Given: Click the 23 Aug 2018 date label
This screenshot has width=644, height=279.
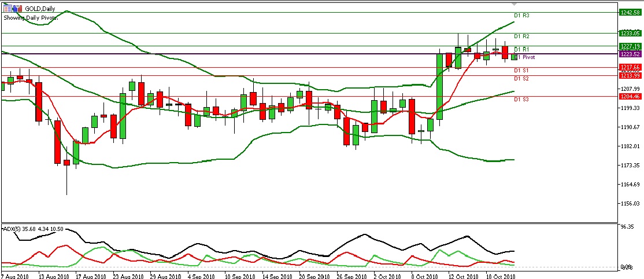Looking at the screenshot, I should [129, 277].
